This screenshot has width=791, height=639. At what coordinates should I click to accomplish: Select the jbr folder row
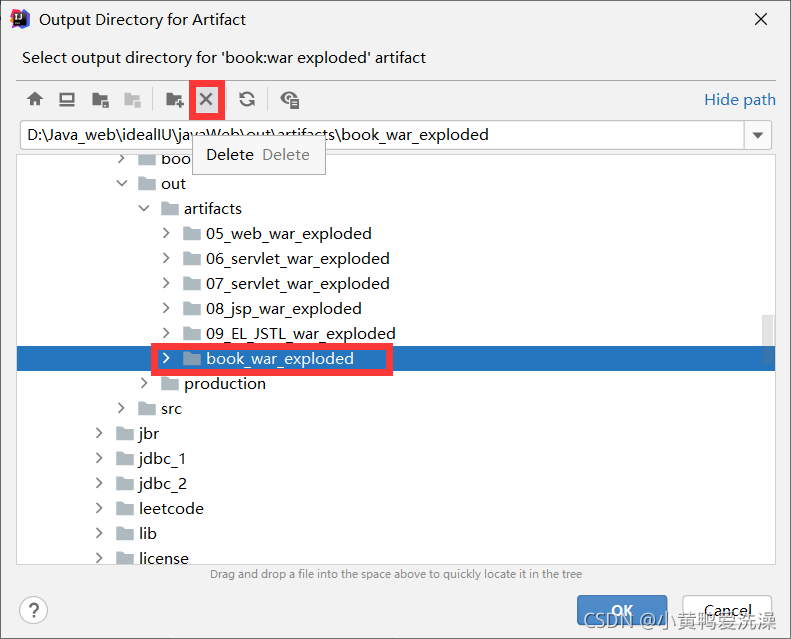pyautogui.click(x=396, y=433)
